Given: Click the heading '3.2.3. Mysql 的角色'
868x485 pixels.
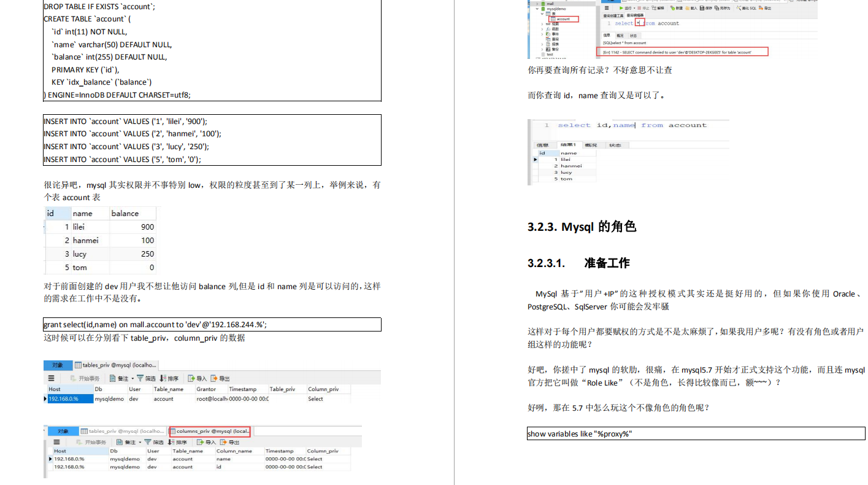Looking at the screenshot, I should (x=582, y=227).
